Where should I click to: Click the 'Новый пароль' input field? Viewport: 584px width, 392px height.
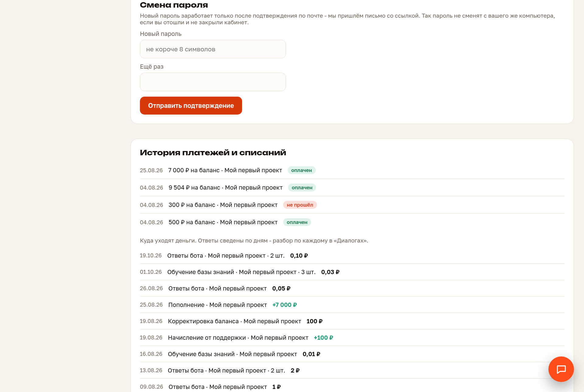click(x=213, y=49)
